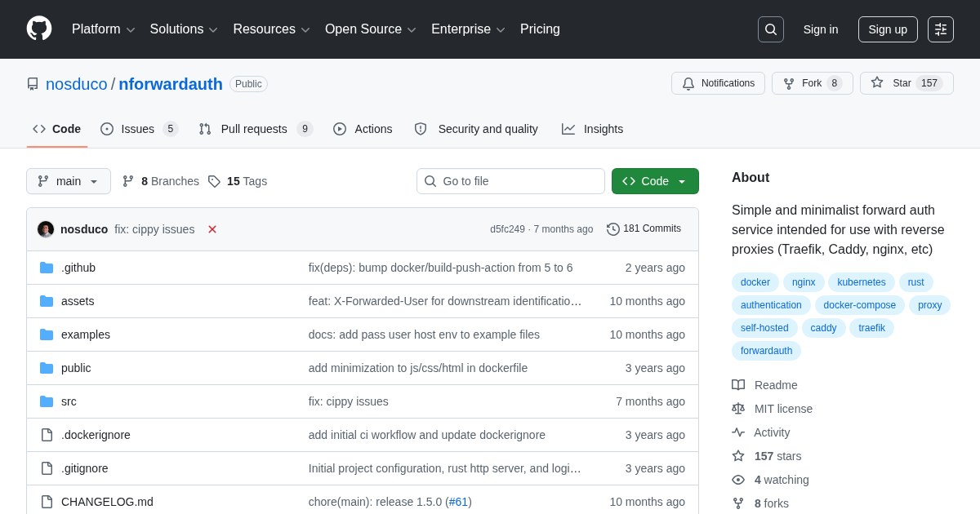Switch to the Pull requests tab
Screen dimensions: 980x514
(x=256, y=129)
